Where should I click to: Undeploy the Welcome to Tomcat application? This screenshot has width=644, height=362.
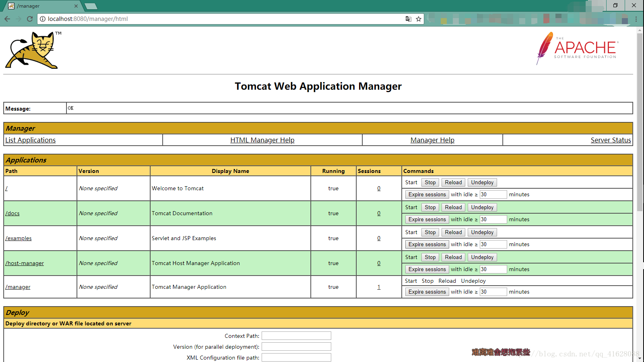[x=482, y=183]
